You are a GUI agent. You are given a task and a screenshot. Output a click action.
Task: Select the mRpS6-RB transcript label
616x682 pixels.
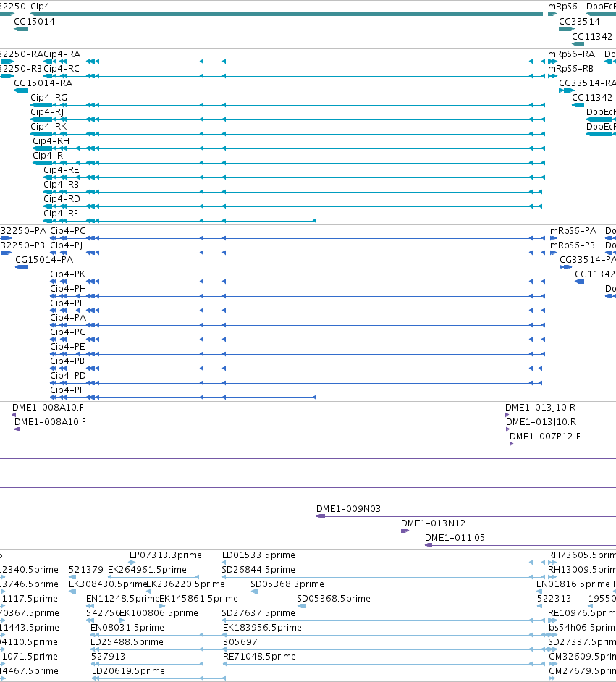(x=571, y=68)
